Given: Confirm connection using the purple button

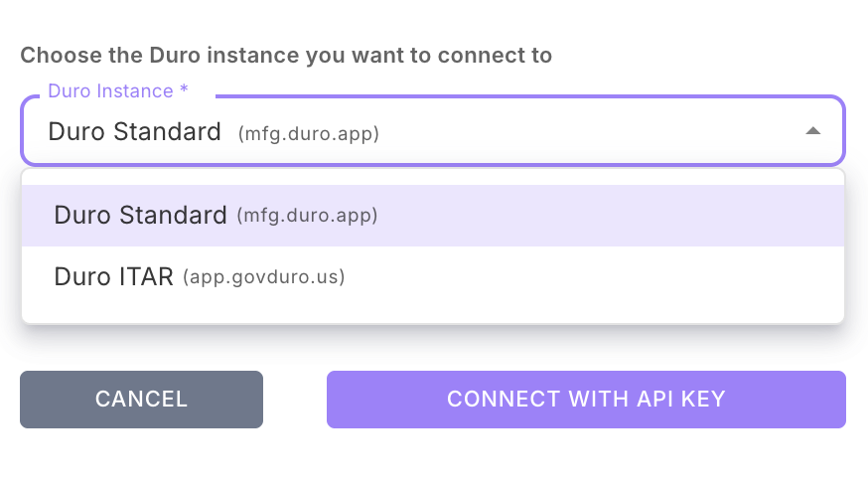Looking at the screenshot, I should click(x=586, y=400).
